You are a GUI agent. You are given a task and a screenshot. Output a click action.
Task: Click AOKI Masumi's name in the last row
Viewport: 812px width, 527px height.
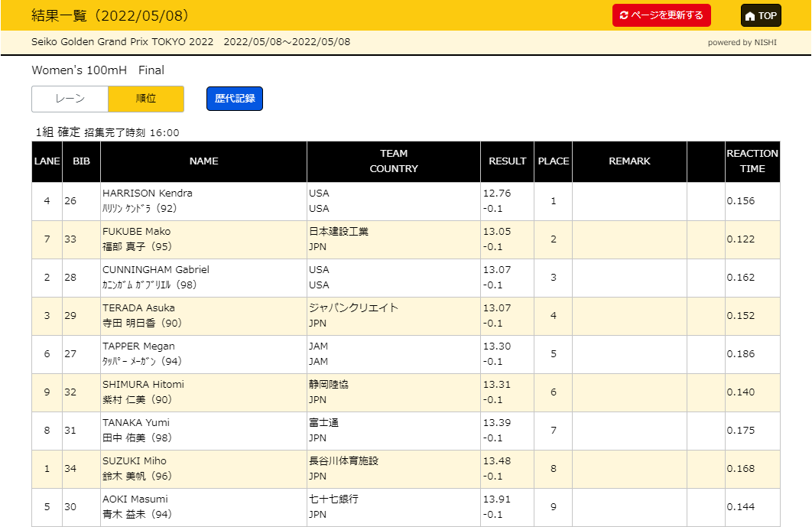click(x=135, y=499)
